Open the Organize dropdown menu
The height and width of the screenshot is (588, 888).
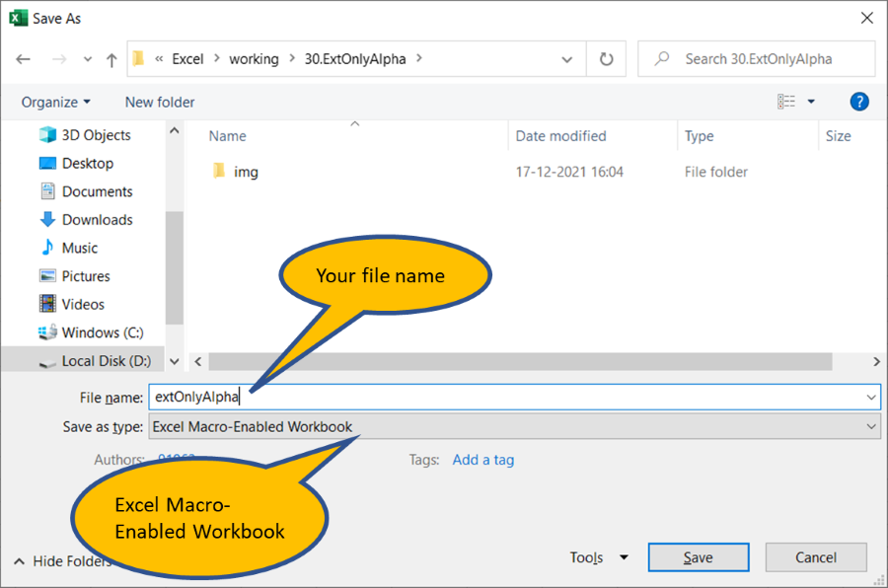(55, 102)
